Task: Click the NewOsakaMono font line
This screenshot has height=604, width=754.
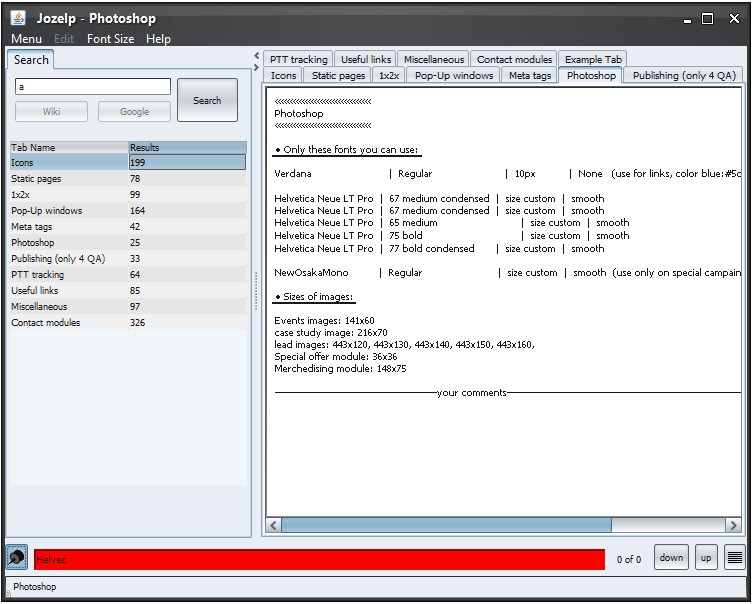Action: point(508,273)
